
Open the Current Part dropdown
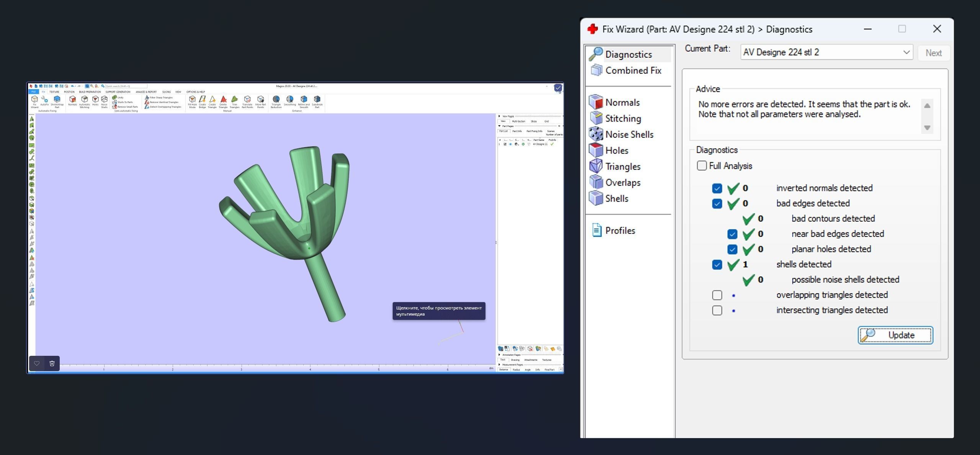(x=906, y=52)
